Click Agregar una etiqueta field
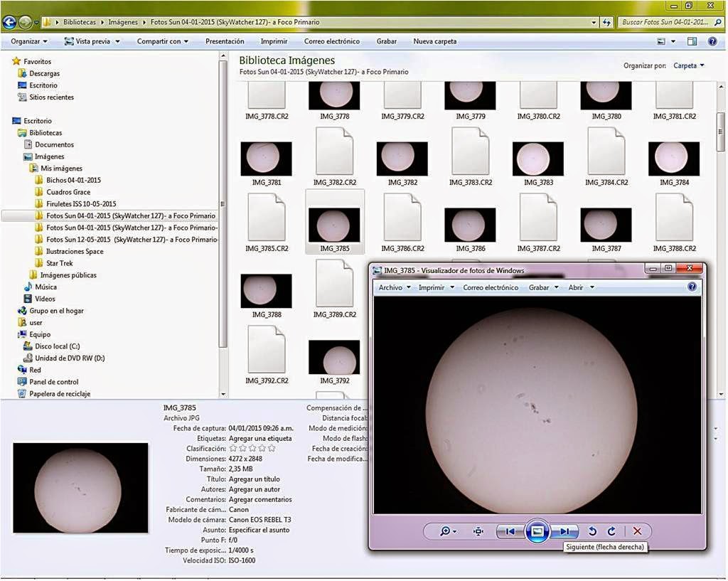Viewport: 728px width, 581px height. click(x=260, y=439)
